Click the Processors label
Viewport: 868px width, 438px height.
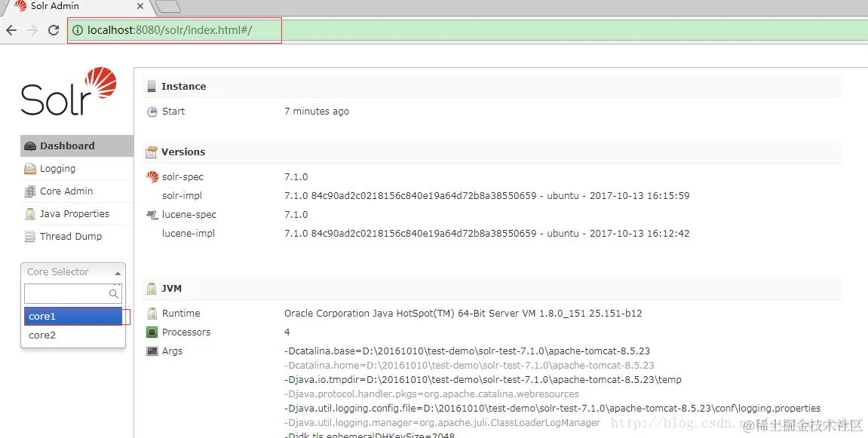(x=186, y=332)
